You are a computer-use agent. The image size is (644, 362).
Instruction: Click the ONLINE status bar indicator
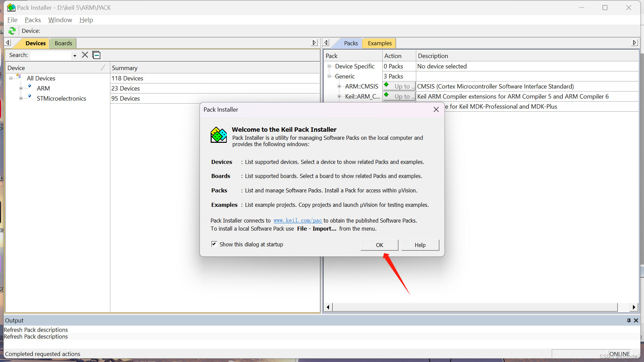[620, 354]
